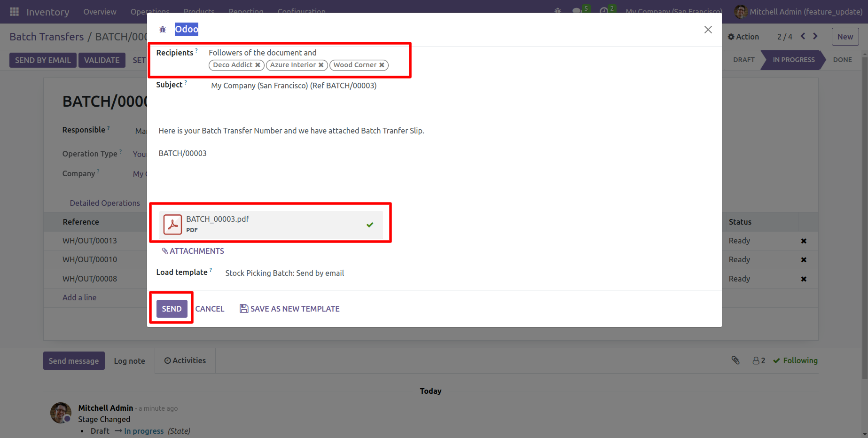The height and width of the screenshot is (438, 868).
Task: Select the Log note tab
Action: [x=129, y=361]
